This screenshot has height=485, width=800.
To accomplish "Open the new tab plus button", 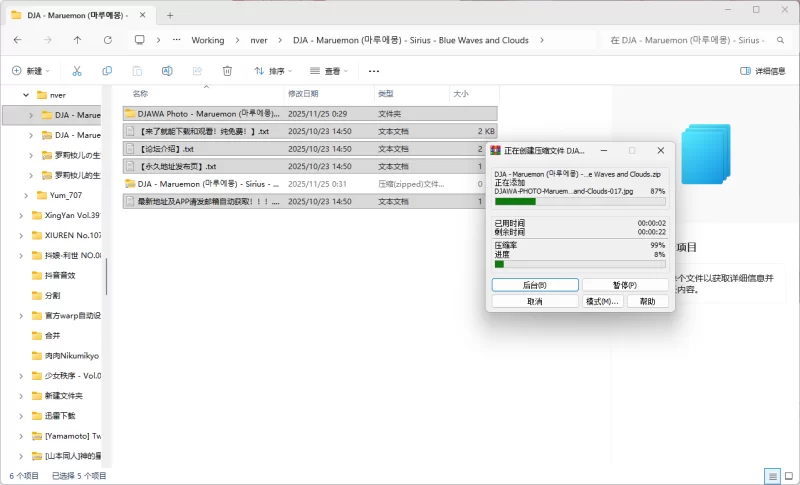I will (170, 15).
